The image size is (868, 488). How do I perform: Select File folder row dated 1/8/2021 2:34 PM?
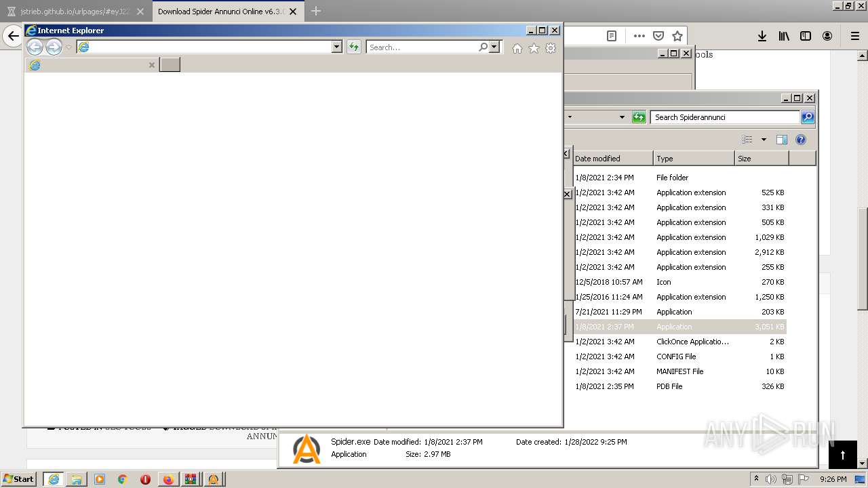pos(679,178)
